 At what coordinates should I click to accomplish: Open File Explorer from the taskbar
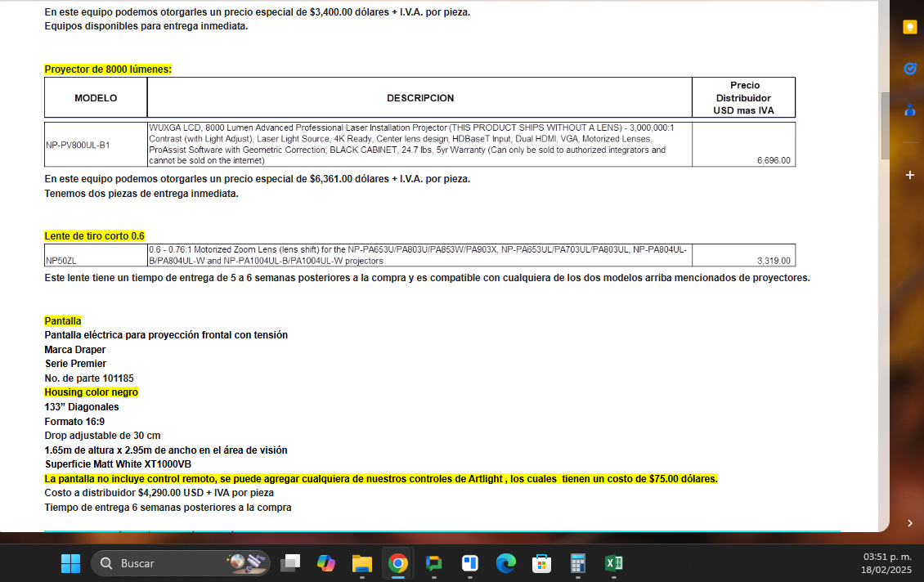pos(361,563)
